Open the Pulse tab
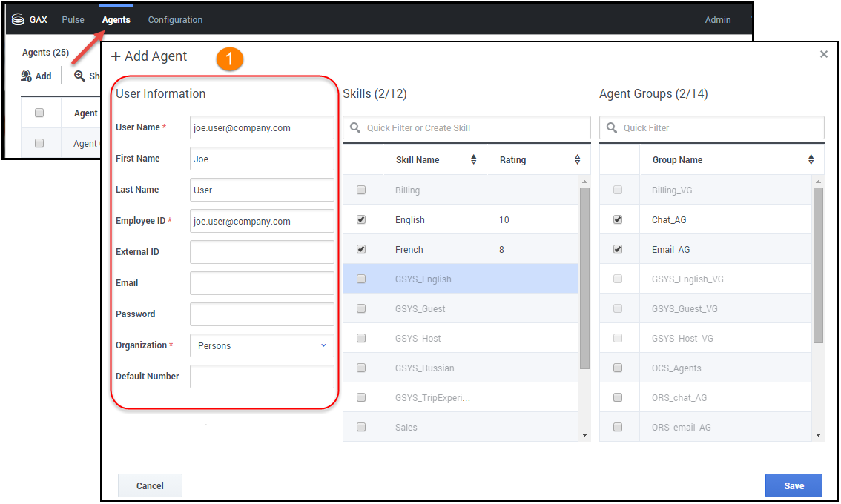Image resolution: width=841 pixels, height=504 pixels. click(73, 20)
